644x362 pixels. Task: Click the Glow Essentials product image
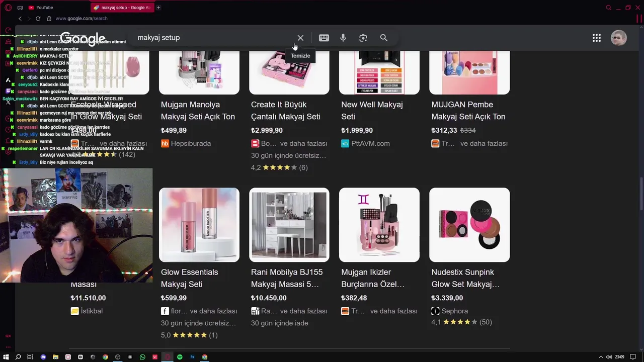(x=199, y=225)
